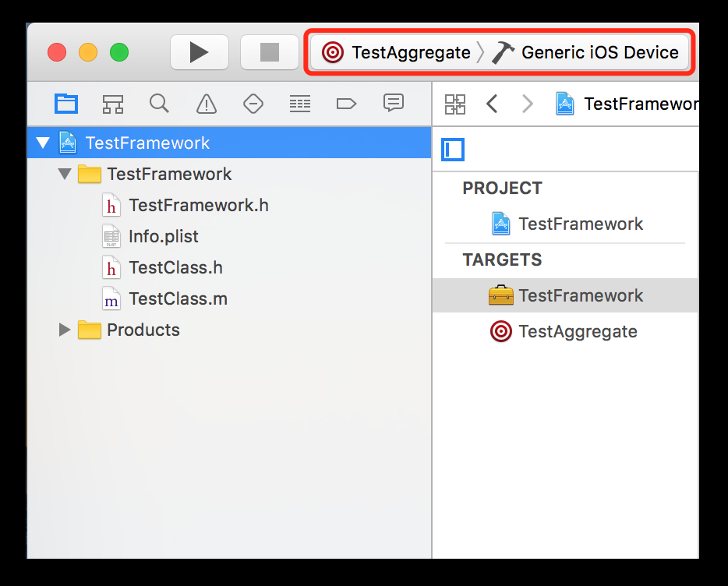Open the Symbol navigator
The width and height of the screenshot is (728, 586).
click(113, 103)
